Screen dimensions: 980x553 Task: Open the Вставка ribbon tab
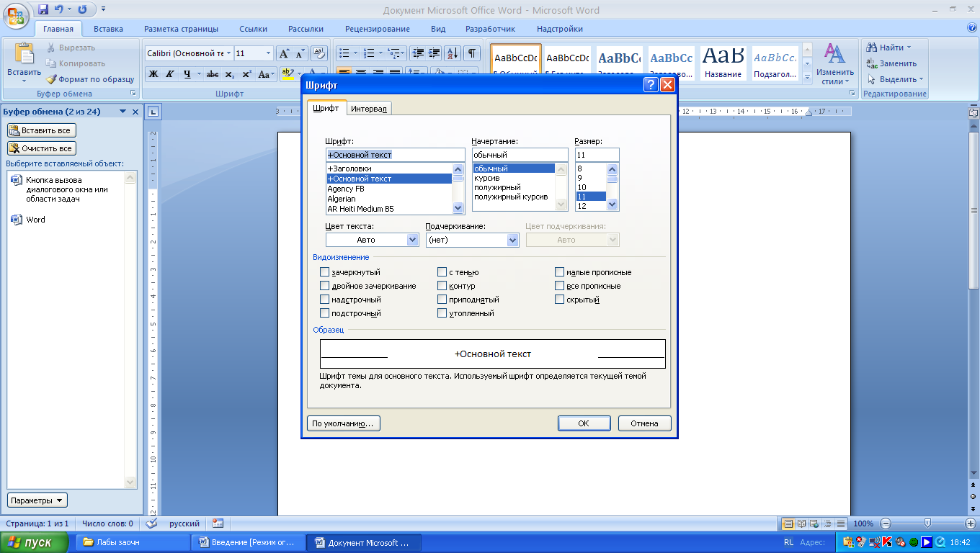[108, 29]
